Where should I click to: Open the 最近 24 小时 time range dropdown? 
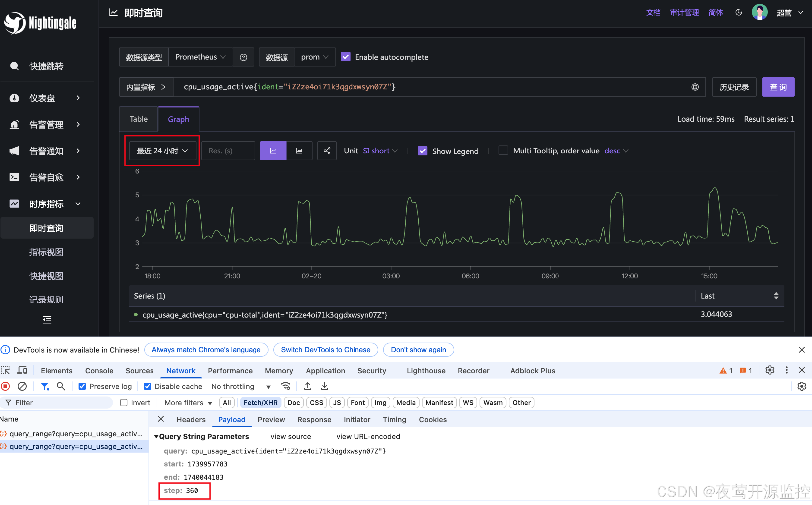[x=162, y=151]
